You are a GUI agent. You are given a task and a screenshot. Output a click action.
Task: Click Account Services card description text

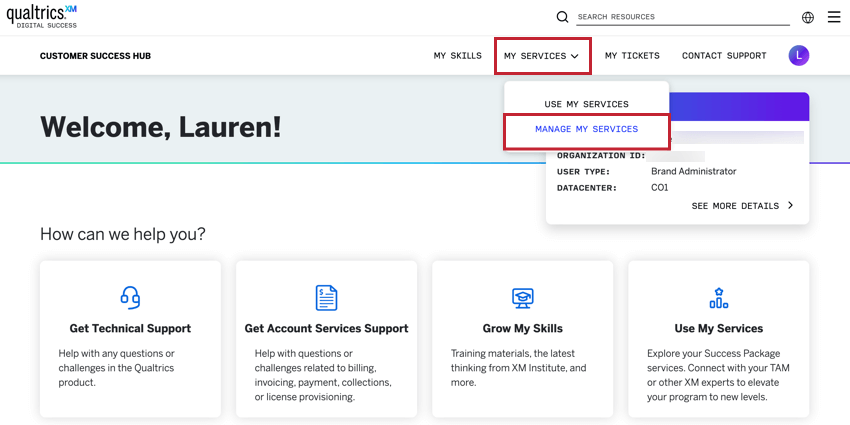(x=323, y=375)
